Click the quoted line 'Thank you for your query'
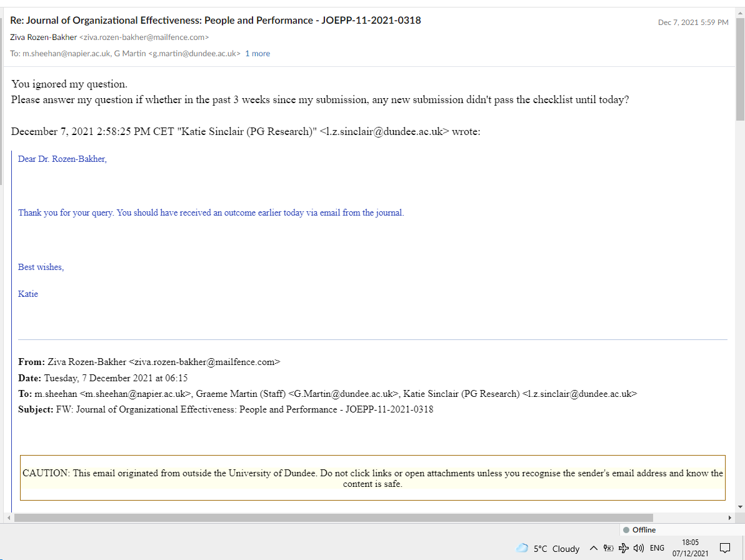745x560 pixels. pos(211,212)
